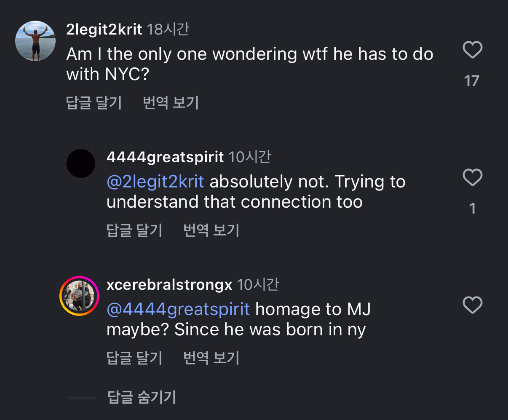Show translation of xcerebralstrongx's reply

211,358
